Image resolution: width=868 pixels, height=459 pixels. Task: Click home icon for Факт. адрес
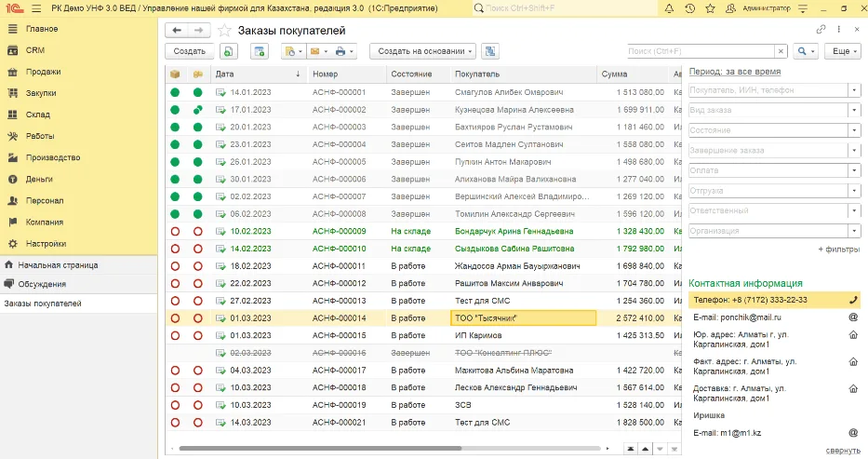pos(853,361)
